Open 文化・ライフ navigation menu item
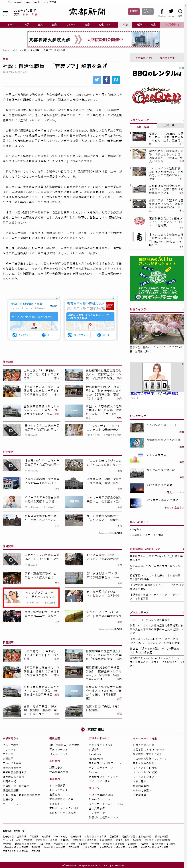187x868 pixels. coord(106,25)
